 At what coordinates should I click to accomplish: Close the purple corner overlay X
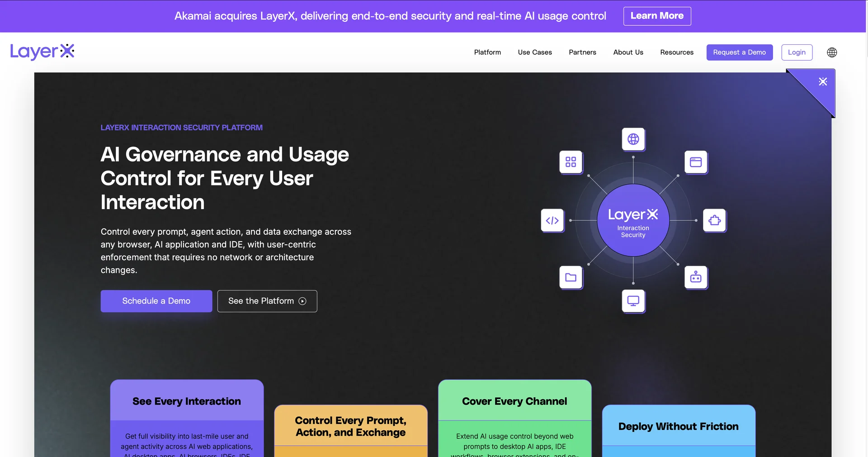[x=823, y=81]
